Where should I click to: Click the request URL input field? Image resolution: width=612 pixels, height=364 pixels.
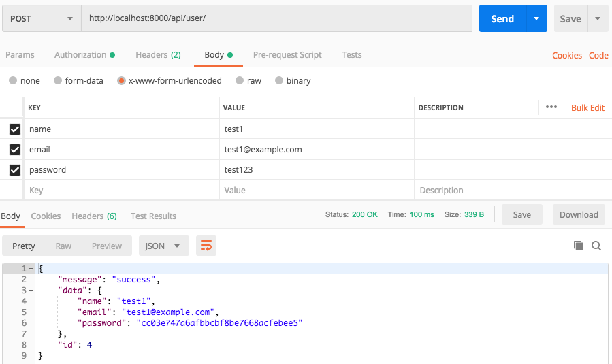276,18
